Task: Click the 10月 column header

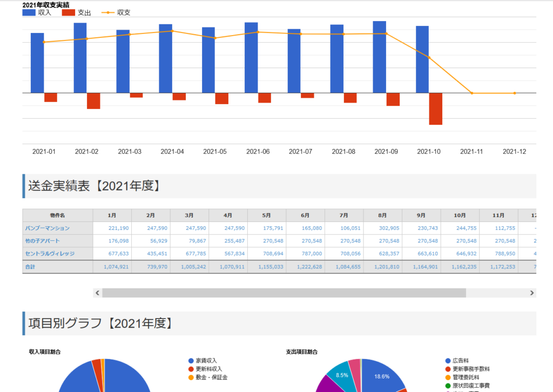Action: 460,215
